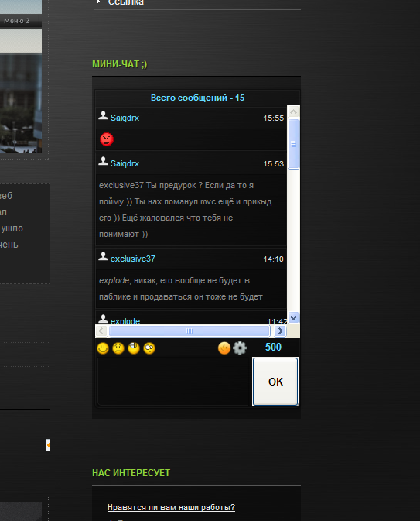The image size is (420, 521).
Task: Expand the Ссылка section triangle
Action: [x=98, y=2]
